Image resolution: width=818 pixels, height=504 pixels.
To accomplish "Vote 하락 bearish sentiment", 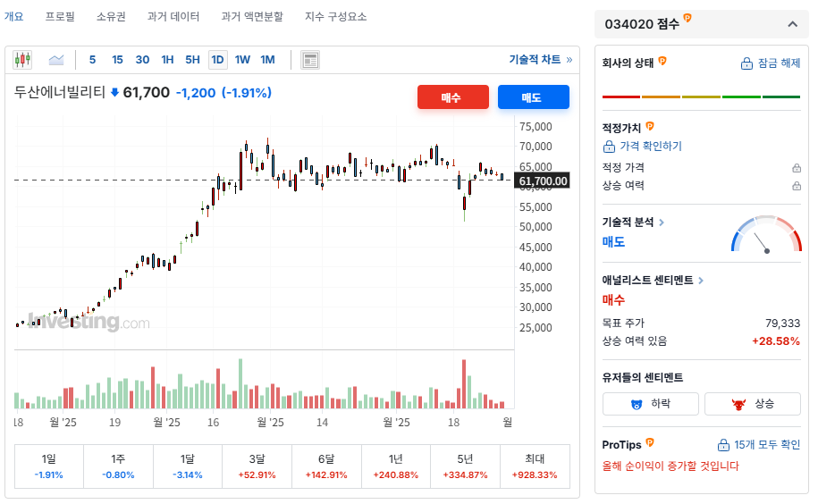I will coord(651,404).
